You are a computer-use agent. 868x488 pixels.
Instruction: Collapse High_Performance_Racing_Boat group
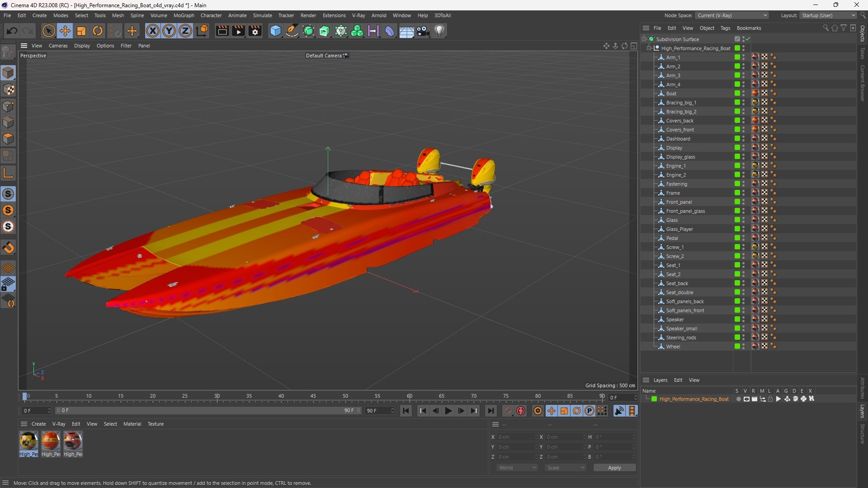pyautogui.click(x=649, y=48)
